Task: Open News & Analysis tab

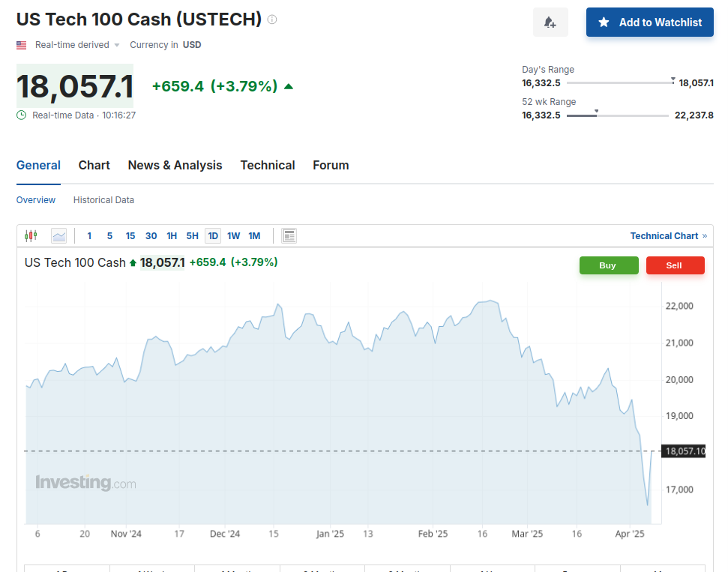Action: pos(175,165)
